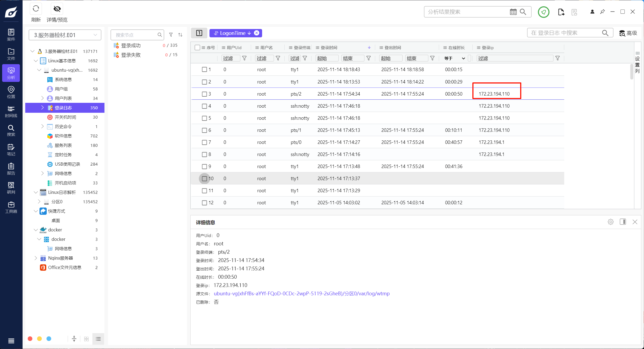Click the calendar icon in search bar
Screen dimensions: 644x349
tap(513, 12)
